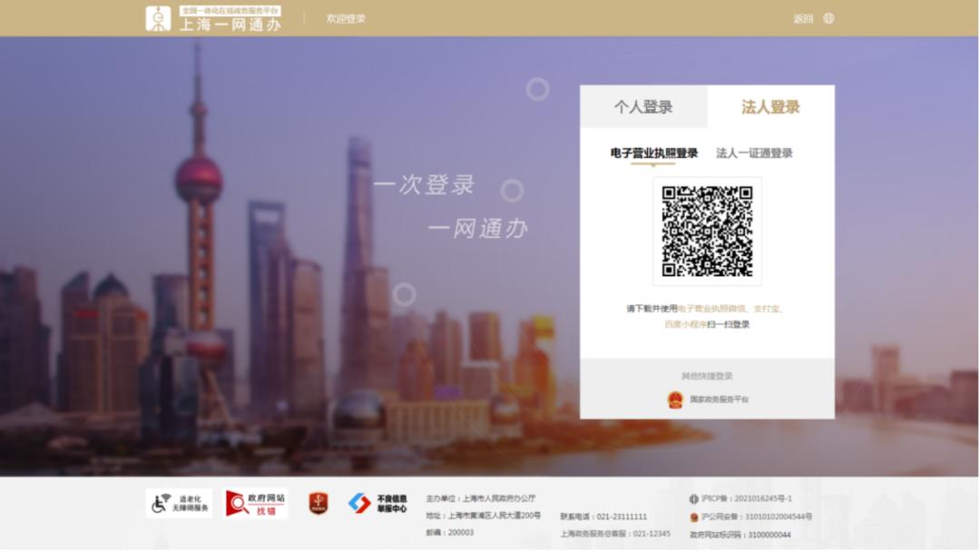Click the 沪公网安备 31010102004544号 link
This screenshot has height=552, width=980.
tap(756, 517)
